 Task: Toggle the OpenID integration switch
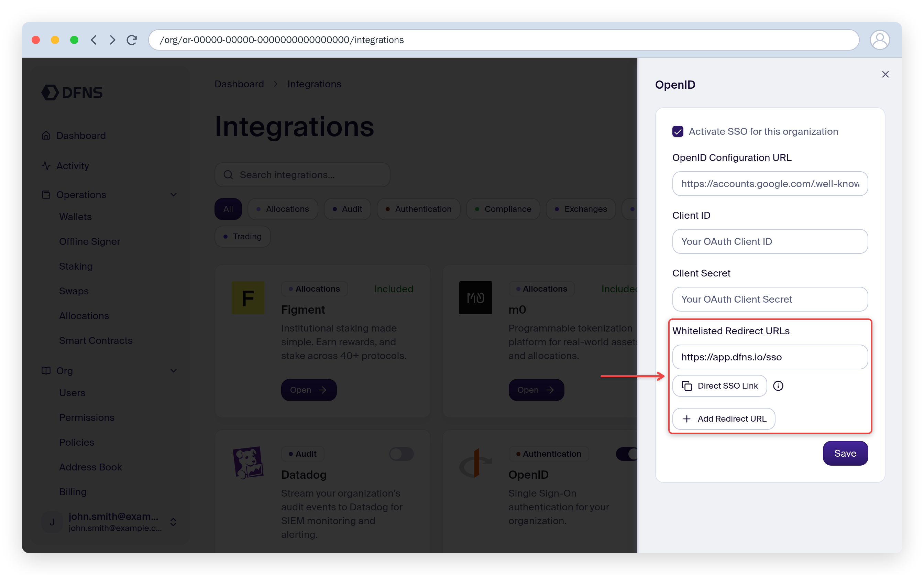627,454
